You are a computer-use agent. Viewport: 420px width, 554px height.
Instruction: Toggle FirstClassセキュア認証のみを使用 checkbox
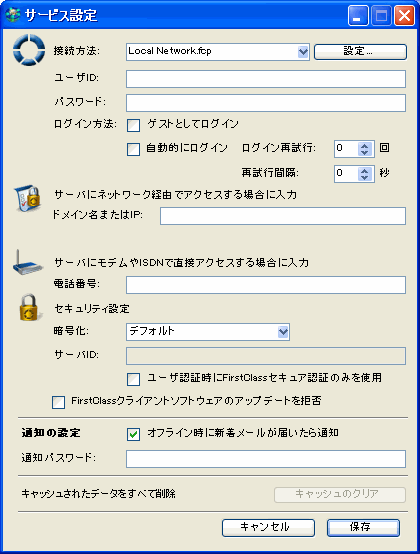point(134,379)
